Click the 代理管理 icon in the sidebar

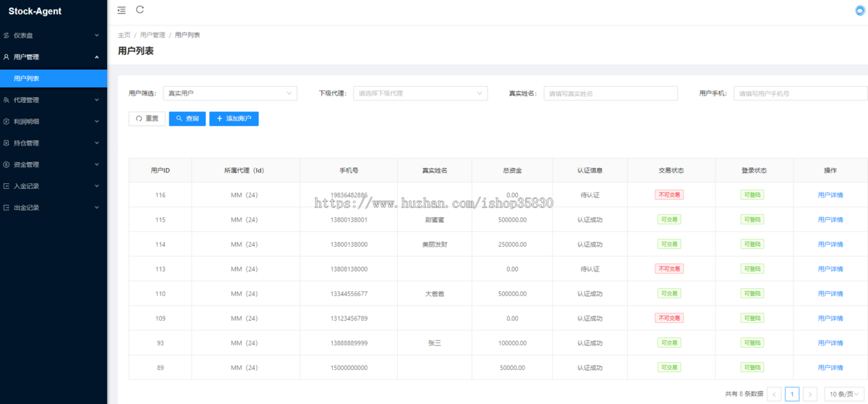coord(7,100)
